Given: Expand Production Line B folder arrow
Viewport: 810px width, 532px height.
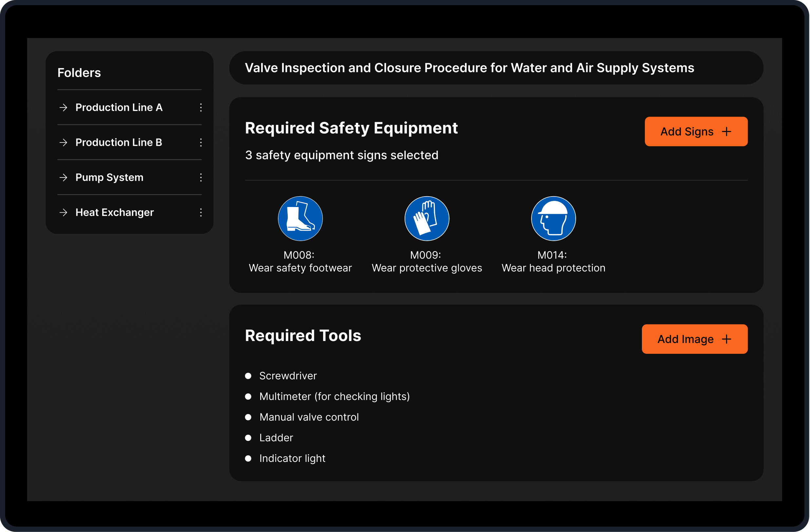Looking at the screenshot, I should click(x=63, y=142).
